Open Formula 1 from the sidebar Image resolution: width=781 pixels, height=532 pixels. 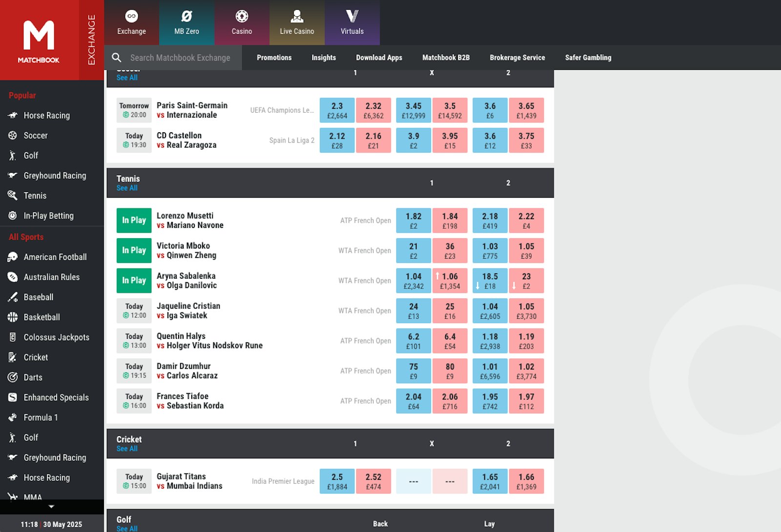pos(41,417)
